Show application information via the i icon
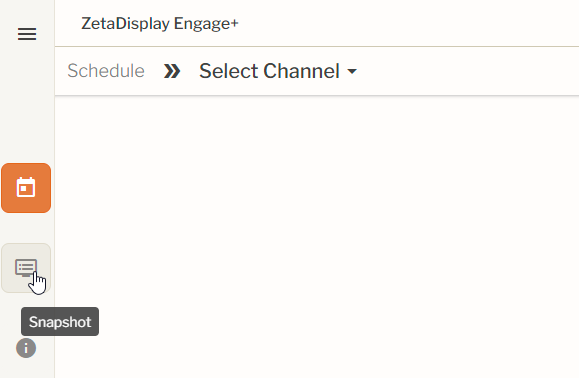Screen dimensions: 579x378 click(x=26, y=348)
